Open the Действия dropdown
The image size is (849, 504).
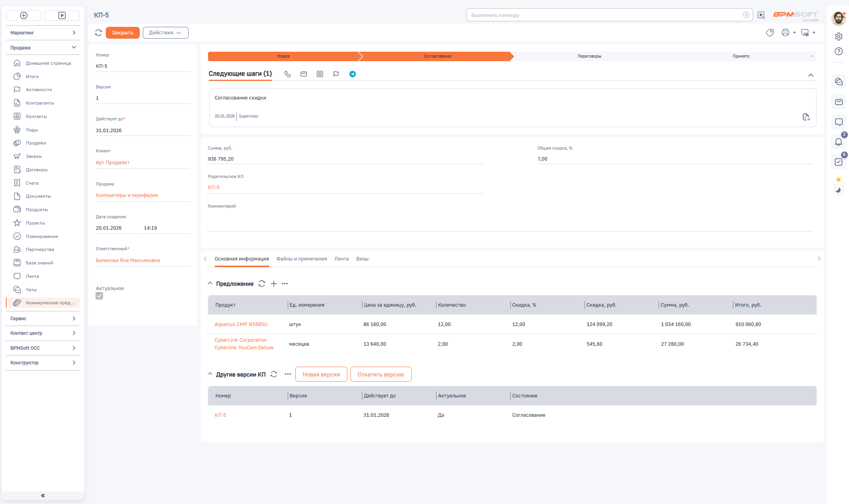coord(165,33)
